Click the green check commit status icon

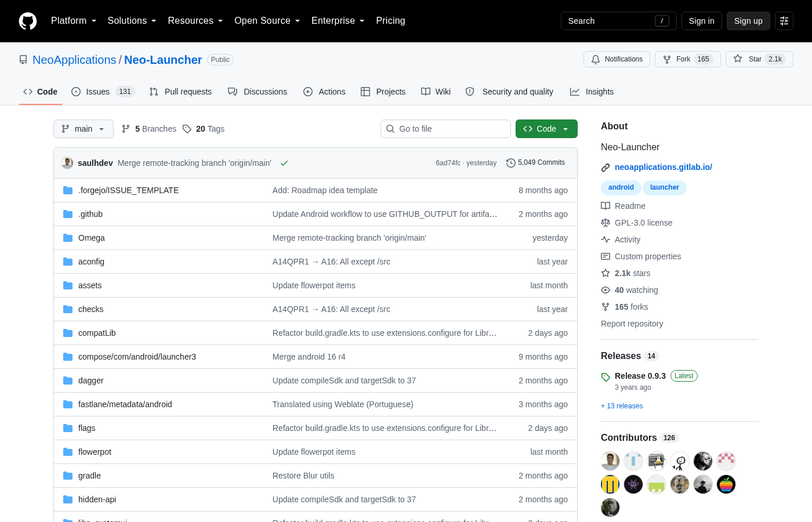pos(284,163)
